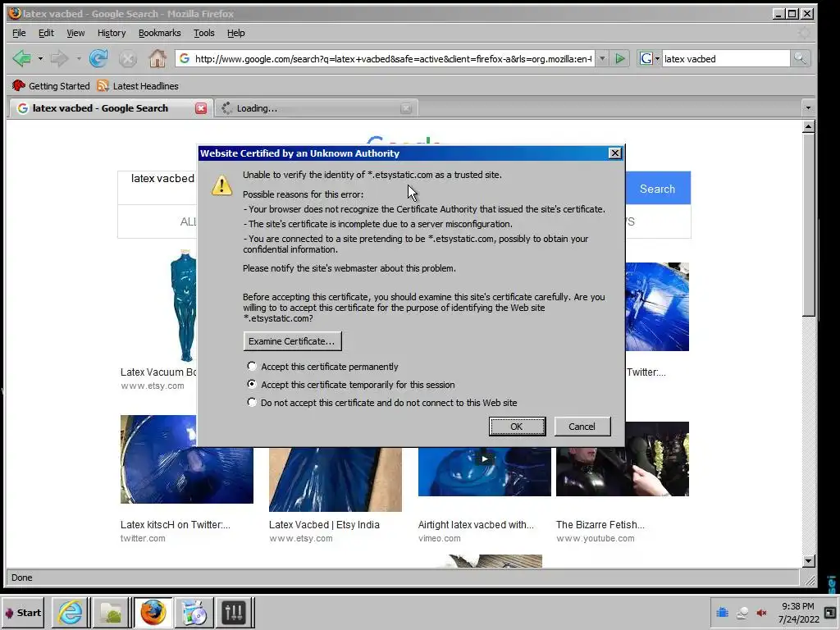Open Getting Started bookmark

(x=51, y=85)
